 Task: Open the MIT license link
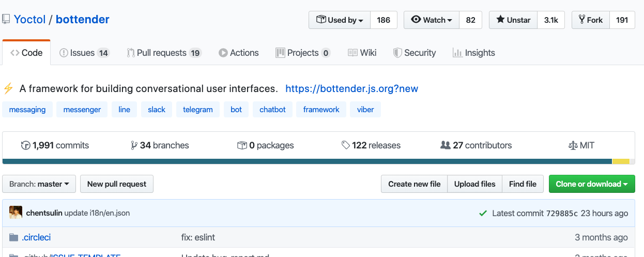click(581, 145)
